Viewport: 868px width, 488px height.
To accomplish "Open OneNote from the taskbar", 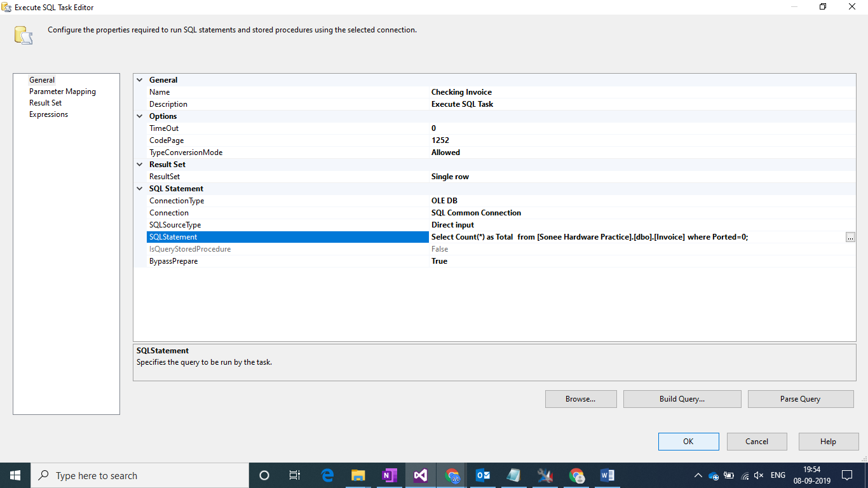I will pyautogui.click(x=390, y=475).
